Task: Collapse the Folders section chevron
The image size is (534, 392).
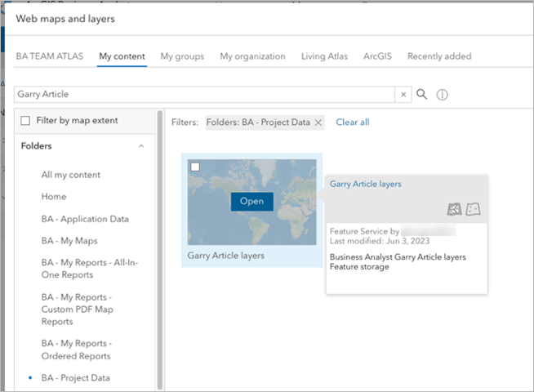Action: tap(140, 146)
